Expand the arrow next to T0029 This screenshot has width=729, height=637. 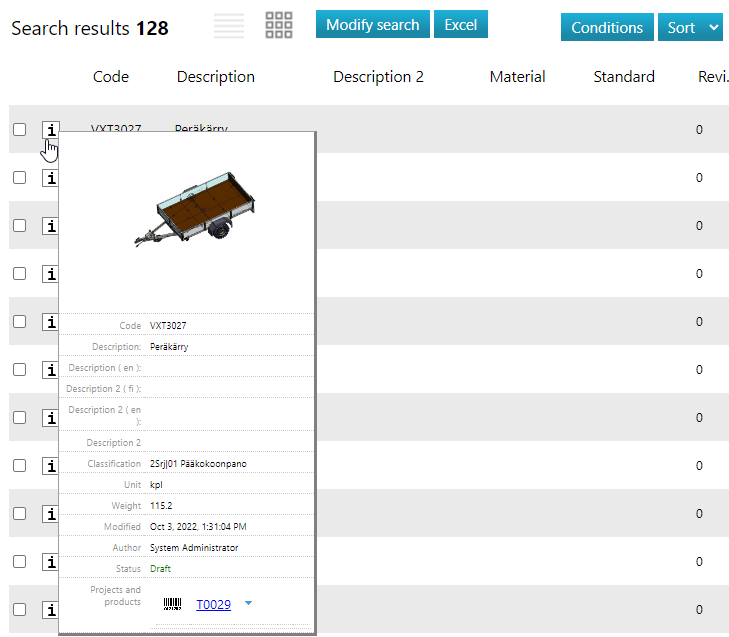click(249, 603)
